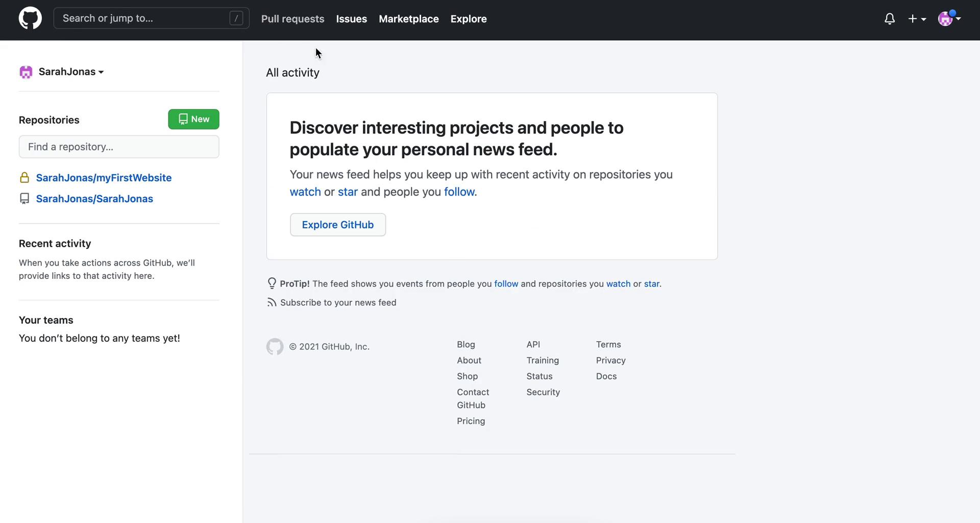Click the slash shortcut key icon
This screenshot has height=523, width=980.
pyautogui.click(x=236, y=18)
